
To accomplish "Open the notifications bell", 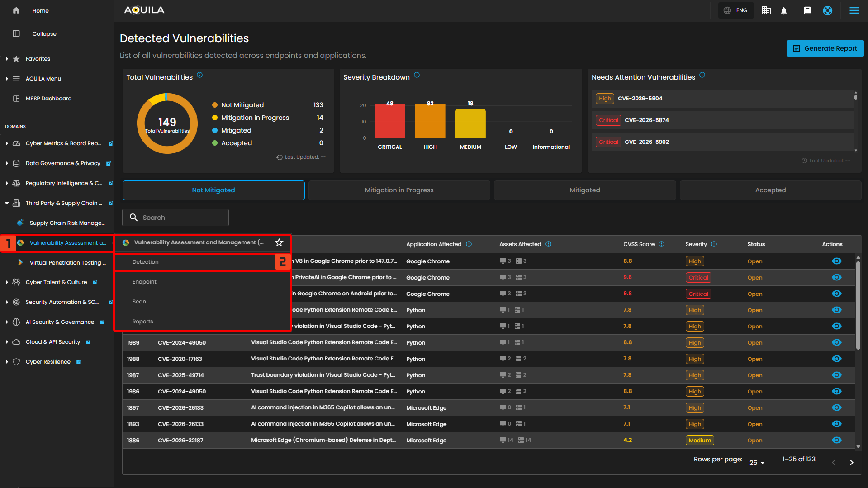I will click(x=784, y=10).
